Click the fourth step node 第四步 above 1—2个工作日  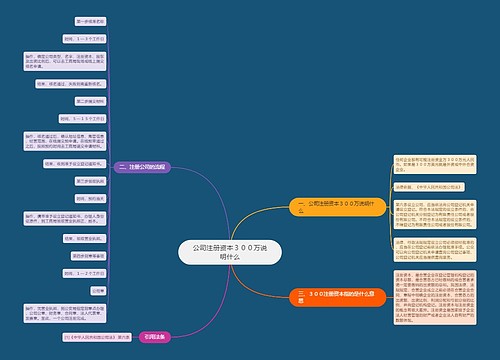[x=89, y=256]
